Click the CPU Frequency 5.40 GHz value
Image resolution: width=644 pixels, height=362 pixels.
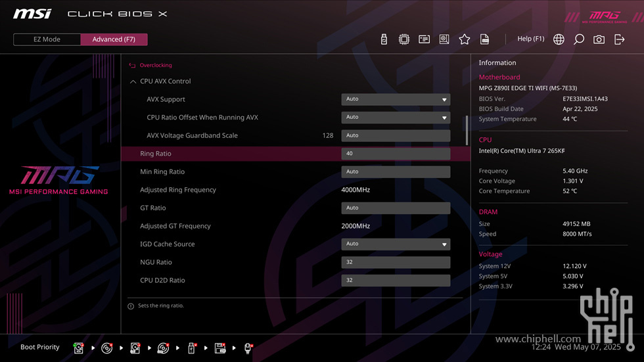click(575, 171)
